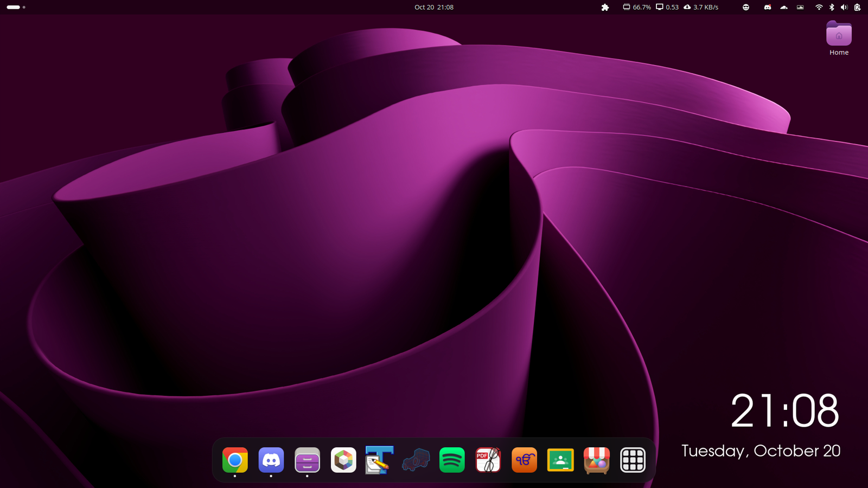Open the sunglasses emoji indicator in top bar
This screenshot has width=868, height=488.
pos(746,7)
